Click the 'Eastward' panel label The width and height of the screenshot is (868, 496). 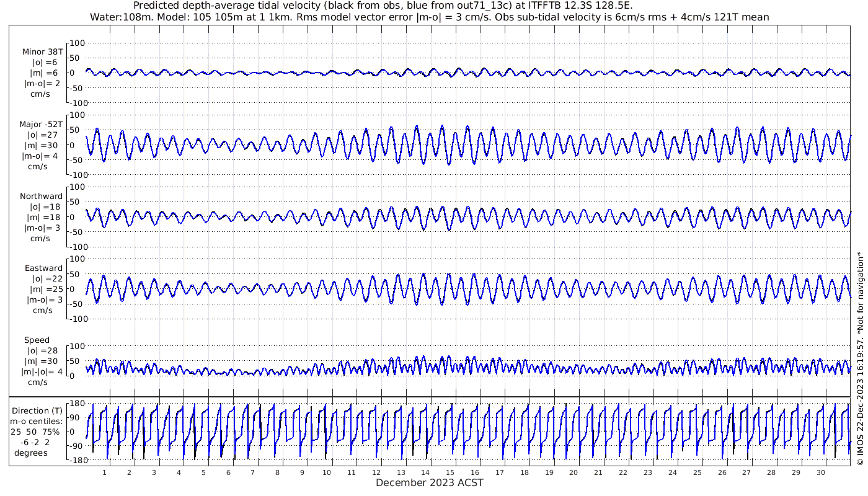point(43,268)
